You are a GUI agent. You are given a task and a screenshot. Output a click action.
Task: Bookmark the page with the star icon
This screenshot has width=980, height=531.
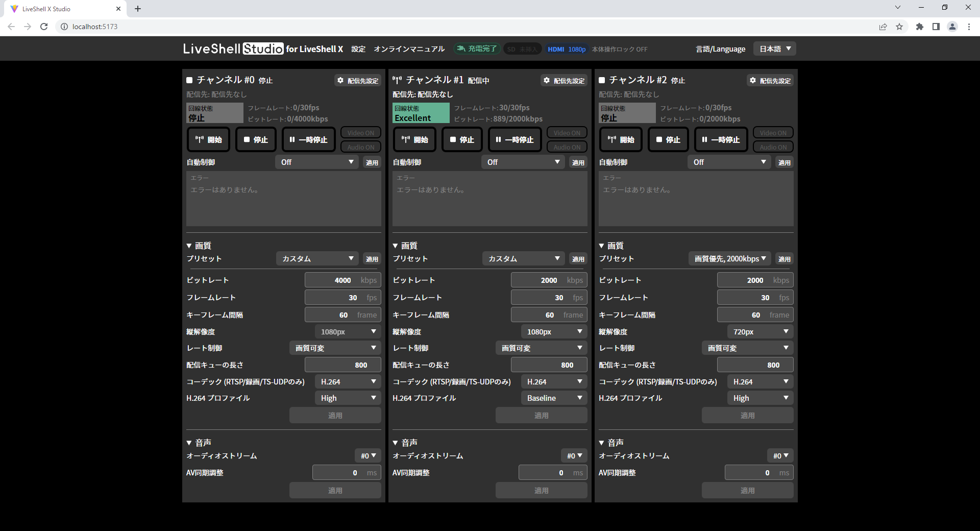pos(900,27)
